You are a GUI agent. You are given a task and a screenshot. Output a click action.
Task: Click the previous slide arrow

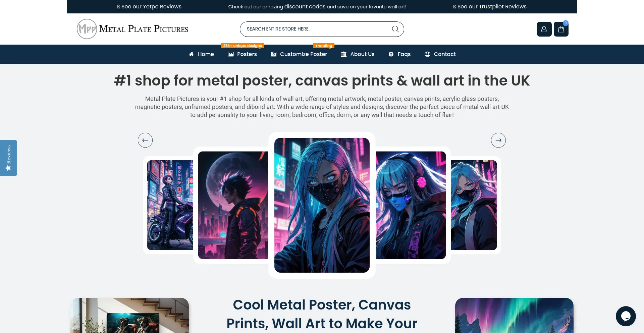(145, 140)
